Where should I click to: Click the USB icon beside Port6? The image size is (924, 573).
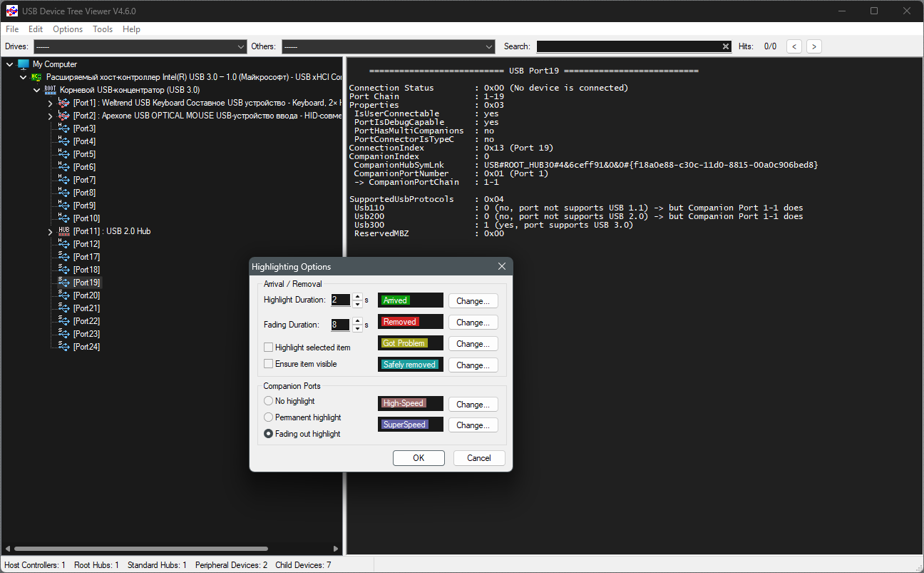(x=63, y=167)
